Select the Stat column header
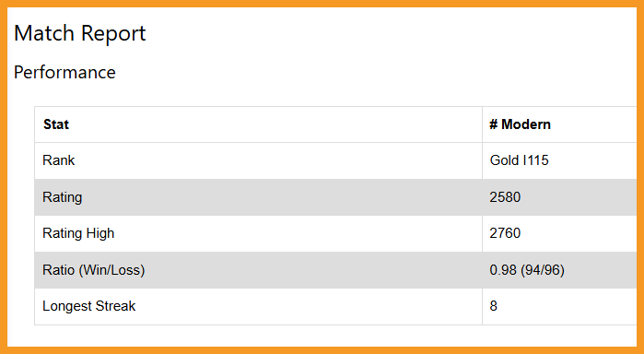Viewport: 644px width, 354px height. tap(56, 124)
